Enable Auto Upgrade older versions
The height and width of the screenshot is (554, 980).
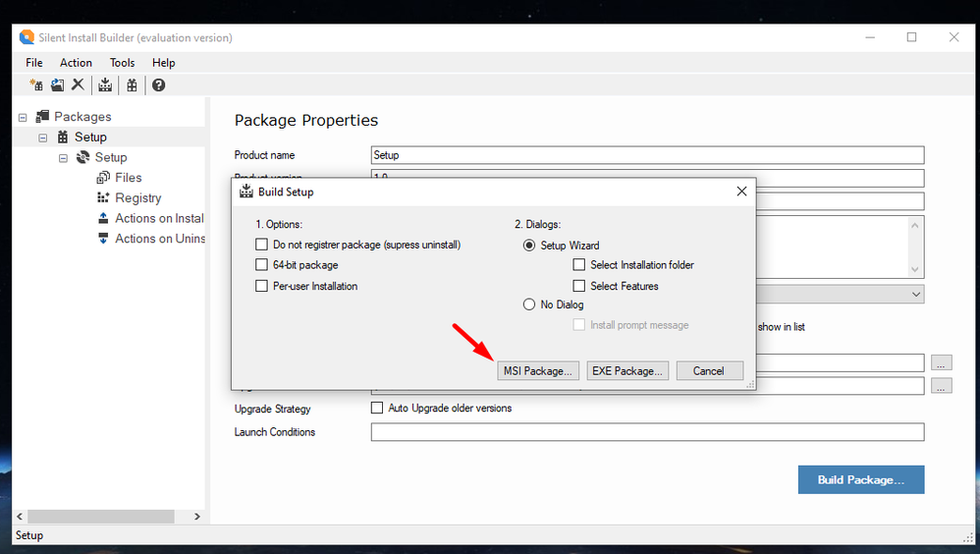[377, 408]
